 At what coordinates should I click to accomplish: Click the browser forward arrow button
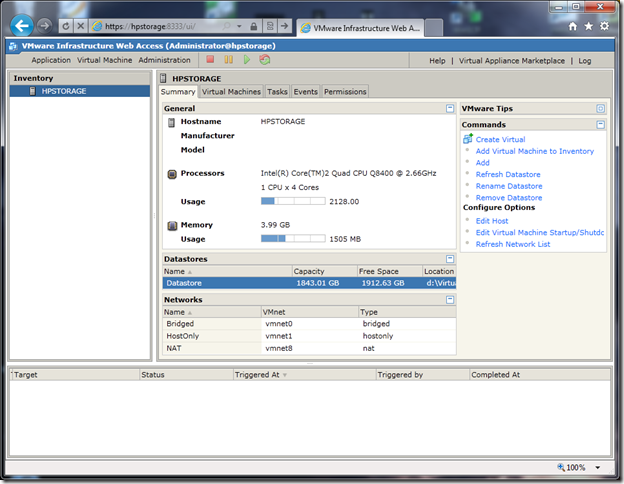45,26
